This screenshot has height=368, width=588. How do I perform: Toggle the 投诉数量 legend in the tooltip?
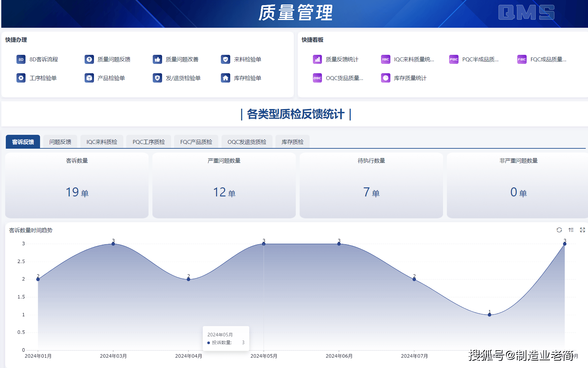tap(208, 343)
